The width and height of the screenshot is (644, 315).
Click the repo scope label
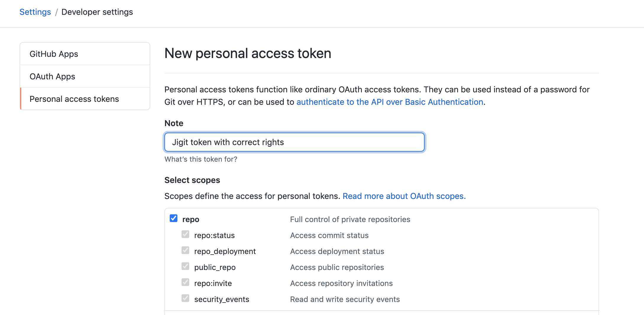191,219
